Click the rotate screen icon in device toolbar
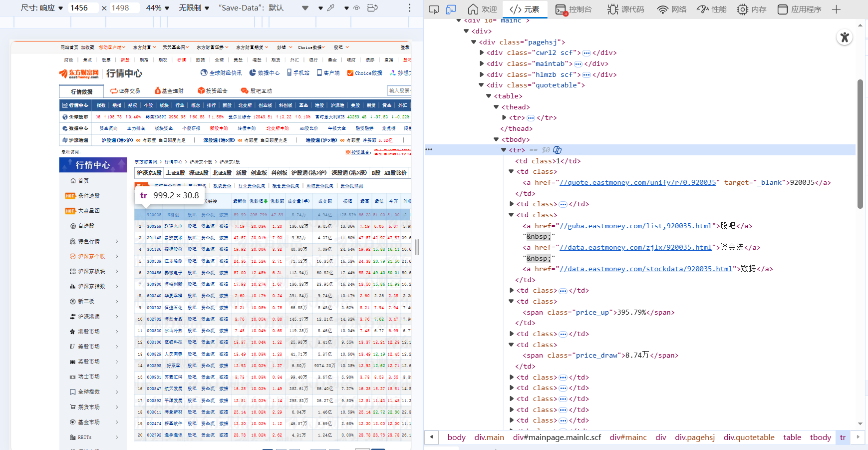This screenshot has height=450, width=868. pyautogui.click(x=372, y=8)
